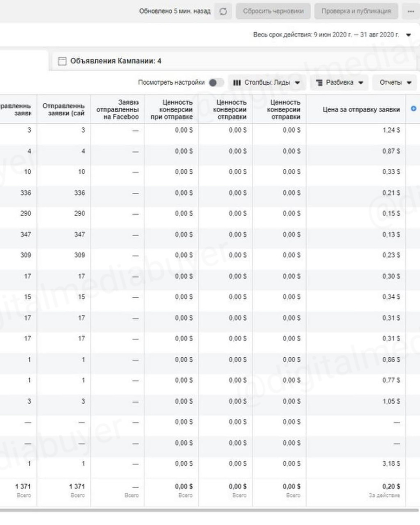Screen dimensions: 420x525
Task: Select the Объявления Кампании: 4 tab
Action: (x=115, y=61)
